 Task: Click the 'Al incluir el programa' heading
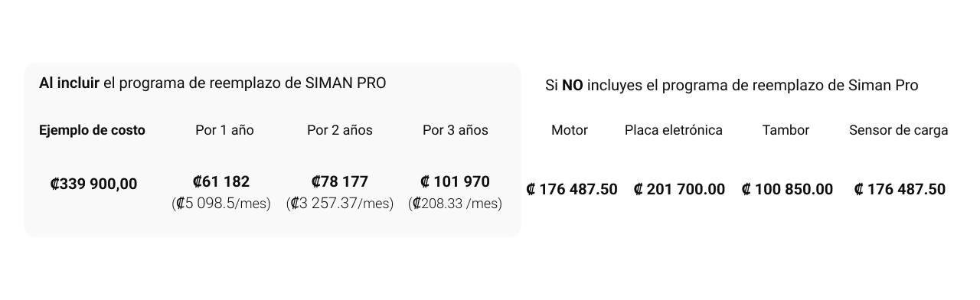tap(213, 83)
